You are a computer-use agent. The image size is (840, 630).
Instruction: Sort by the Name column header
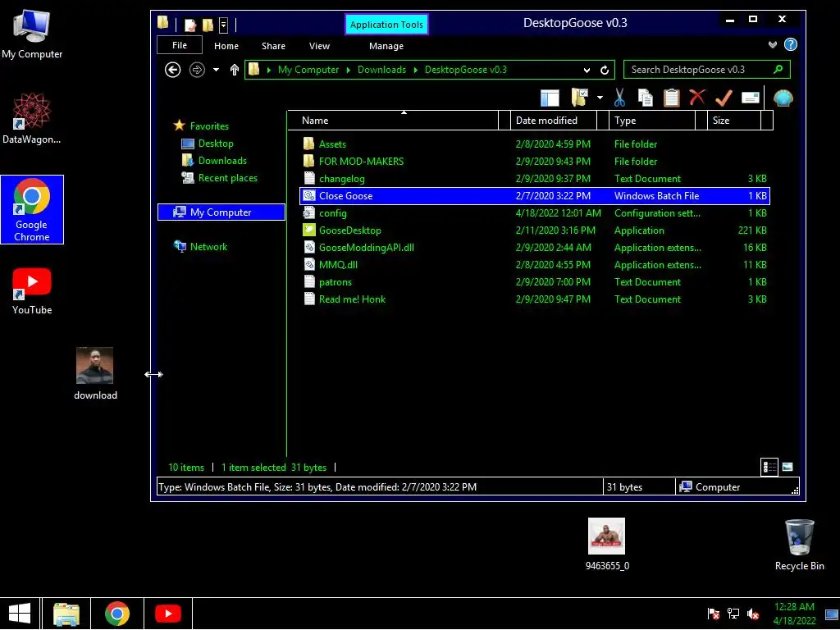(x=393, y=121)
